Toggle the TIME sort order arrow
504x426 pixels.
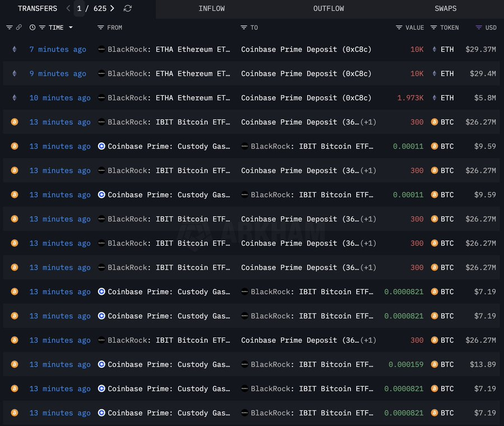click(71, 27)
